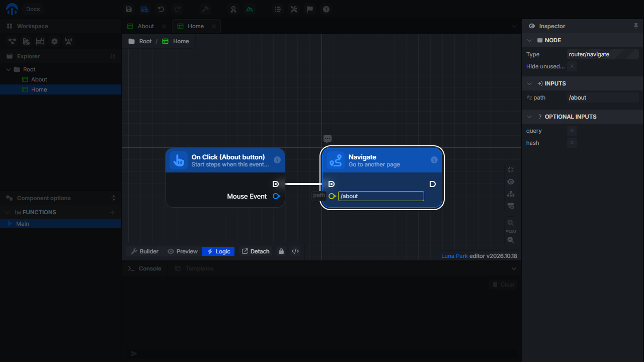Click the list icon in the top toolbar
Image resolution: width=644 pixels, height=362 pixels.
278,9
